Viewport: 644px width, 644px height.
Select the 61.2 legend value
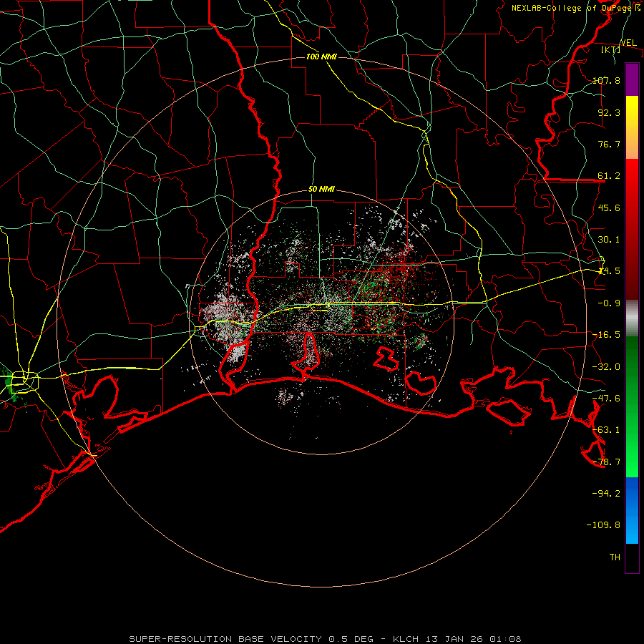coord(609,176)
